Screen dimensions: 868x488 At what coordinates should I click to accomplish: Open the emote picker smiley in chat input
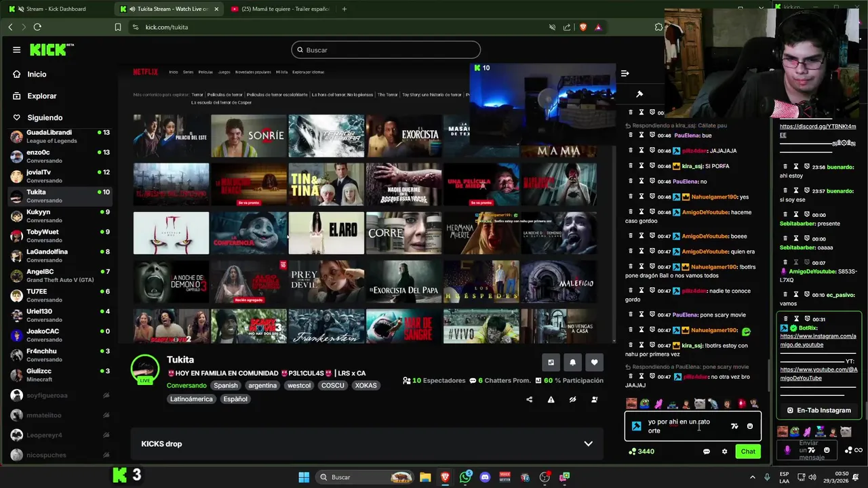coord(750,426)
